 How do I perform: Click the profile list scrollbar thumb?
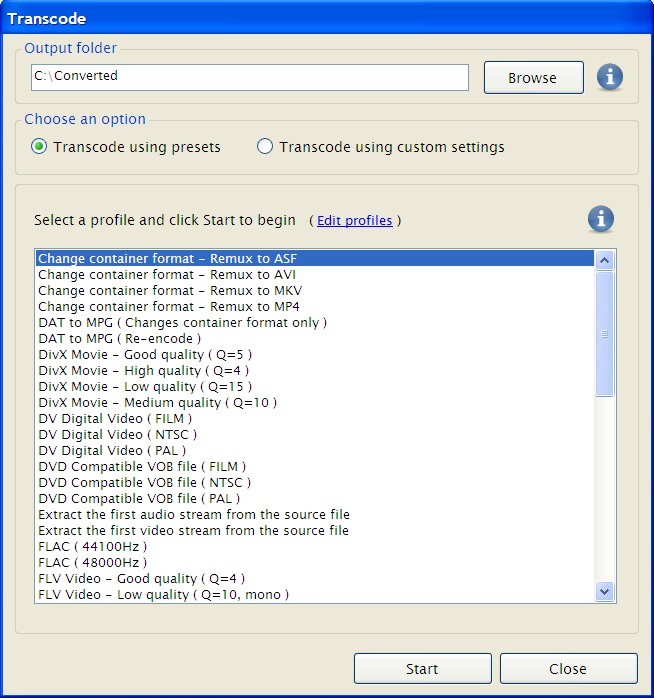coord(604,334)
